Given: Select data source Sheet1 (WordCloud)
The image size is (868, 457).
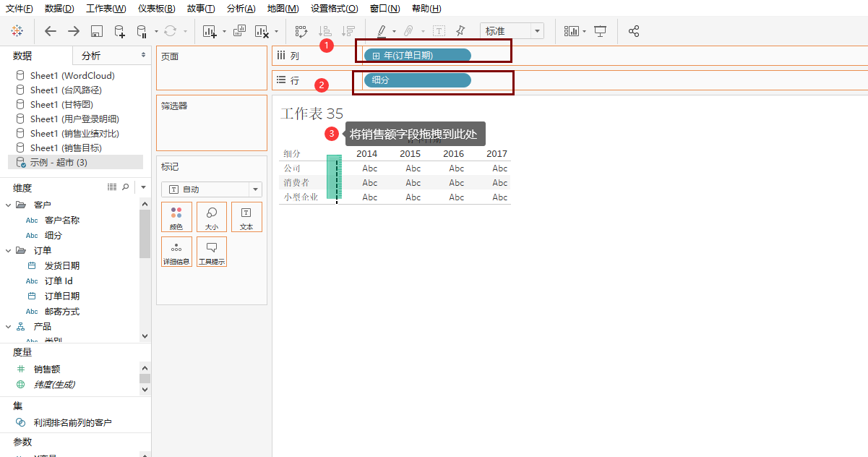Looking at the screenshot, I should [72, 75].
